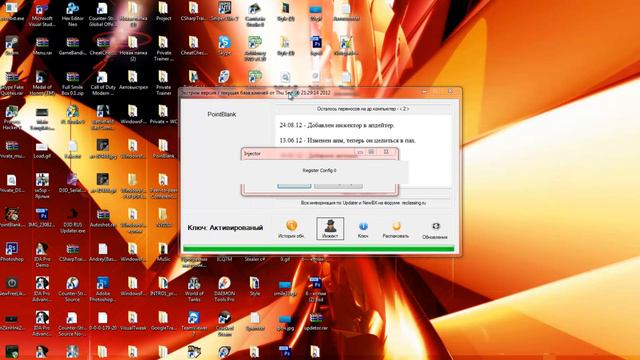Click the 24.08.12 changelog line
This screenshot has width=640, height=360.
(337, 125)
